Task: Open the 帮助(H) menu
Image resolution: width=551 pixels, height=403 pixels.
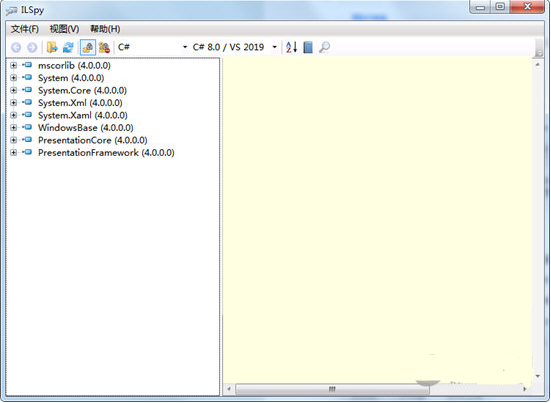Action: coord(105,29)
